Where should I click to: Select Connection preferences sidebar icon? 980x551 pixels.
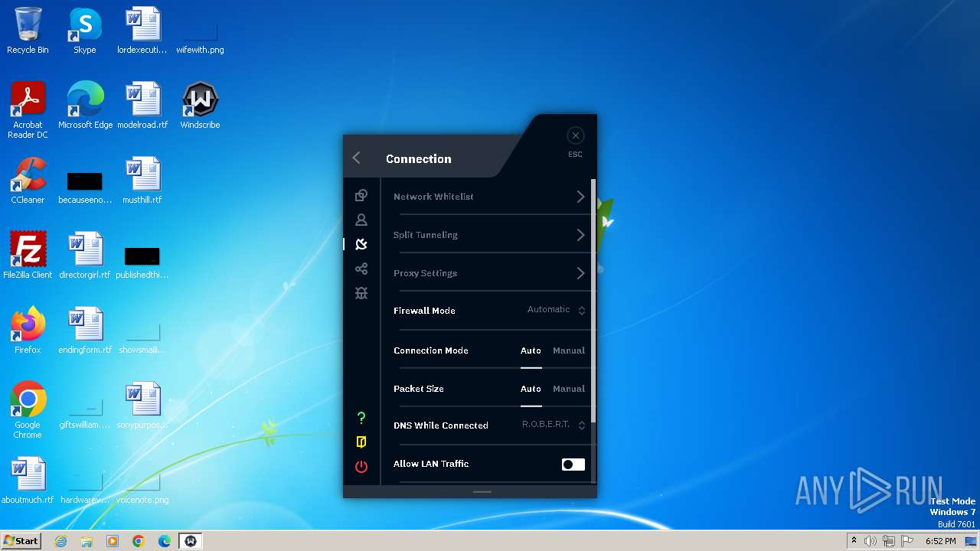coord(361,244)
